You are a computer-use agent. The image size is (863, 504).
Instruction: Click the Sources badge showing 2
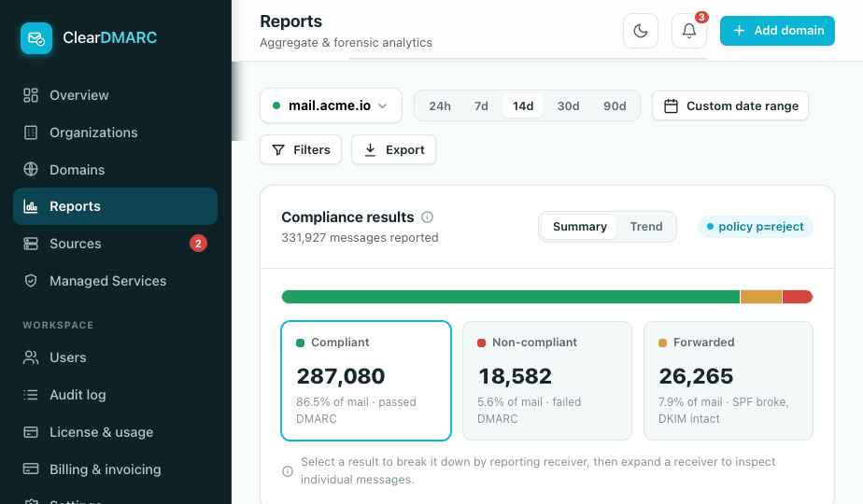[x=198, y=244]
